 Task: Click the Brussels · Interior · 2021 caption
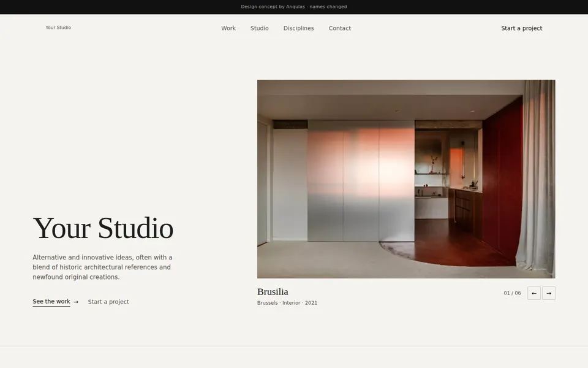pos(287,303)
